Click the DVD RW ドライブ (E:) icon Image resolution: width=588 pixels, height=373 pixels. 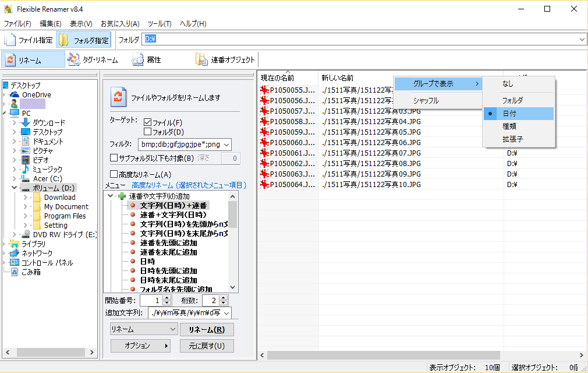(26, 234)
